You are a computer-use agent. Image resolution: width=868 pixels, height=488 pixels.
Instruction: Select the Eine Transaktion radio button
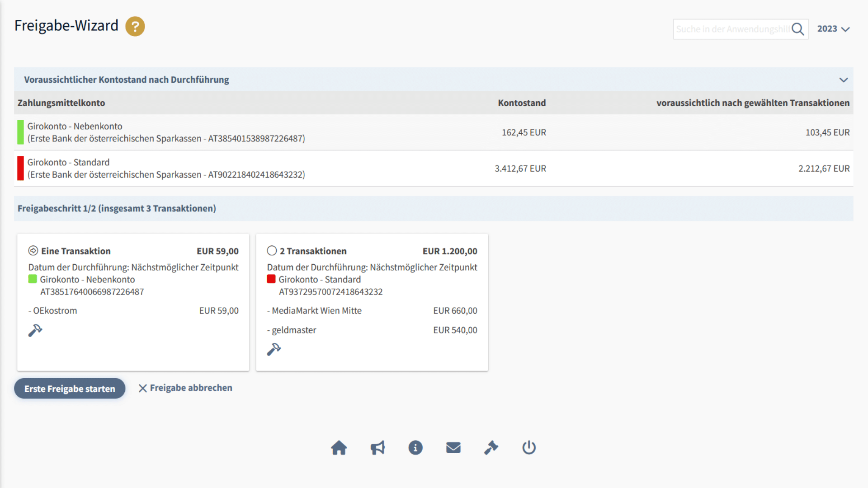click(33, 251)
